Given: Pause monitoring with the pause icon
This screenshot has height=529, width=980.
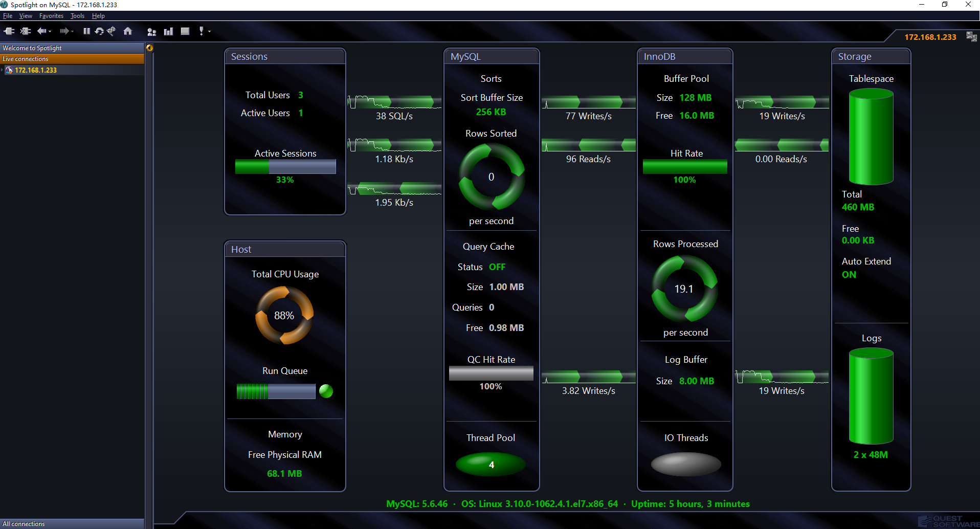Looking at the screenshot, I should coord(86,31).
